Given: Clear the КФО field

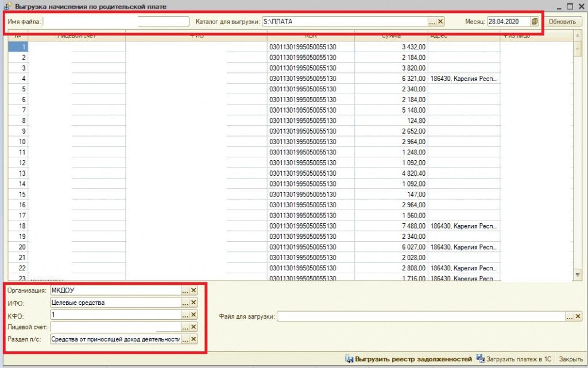Looking at the screenshot, I should click(194, 315).
